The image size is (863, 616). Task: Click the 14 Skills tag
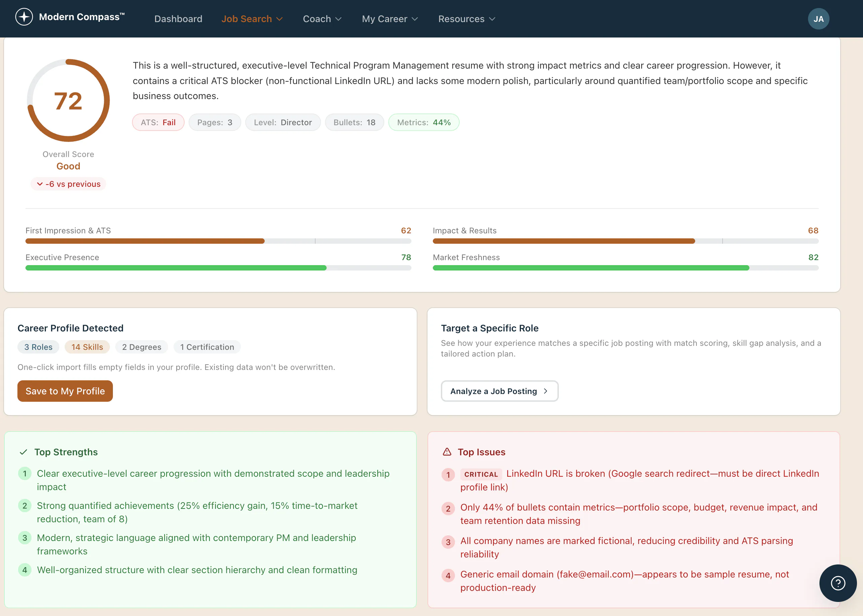[87, 347]
